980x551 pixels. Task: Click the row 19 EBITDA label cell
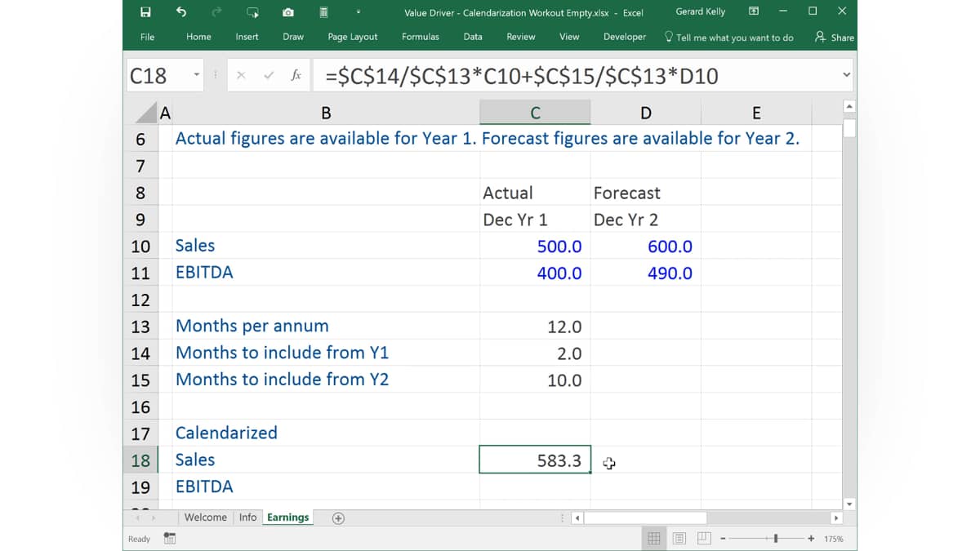coord(326,487)
